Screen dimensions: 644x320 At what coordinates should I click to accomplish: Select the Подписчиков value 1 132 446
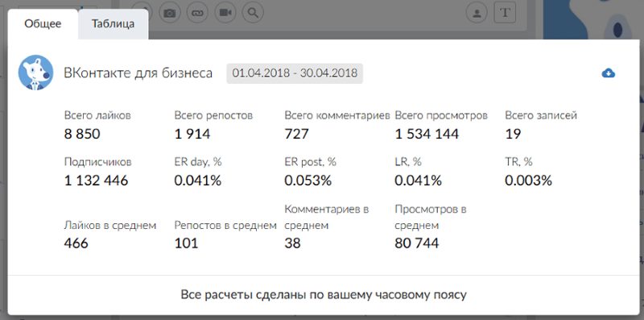click(96, 181)
